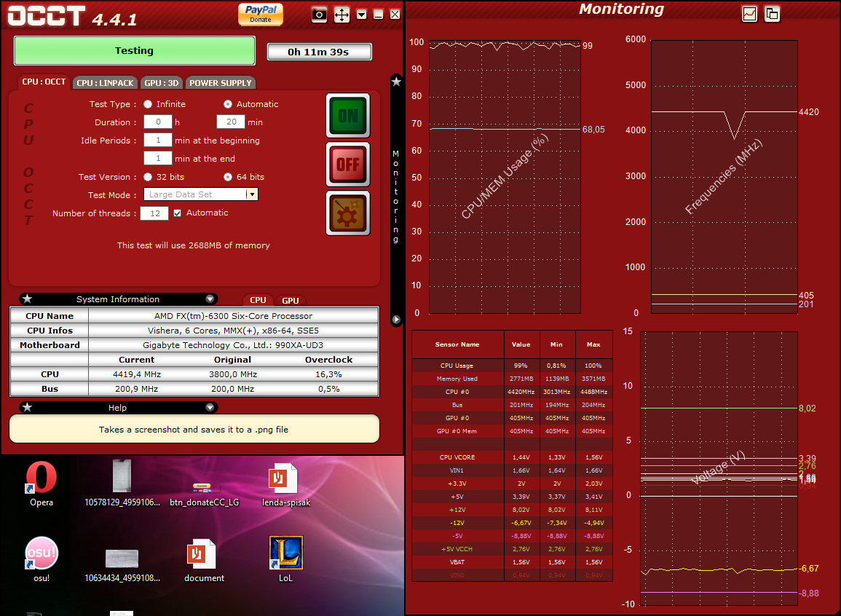
Task: Open Opera desktop shortcut
Action: point(42,483)
